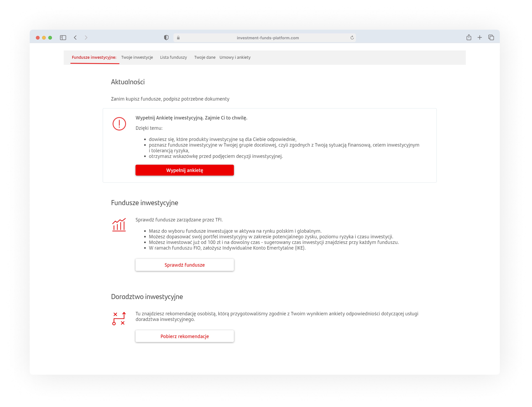Click the padlock icon in the address bar
The width and height of the screenshot is (532, 407).
pos(178,38)
